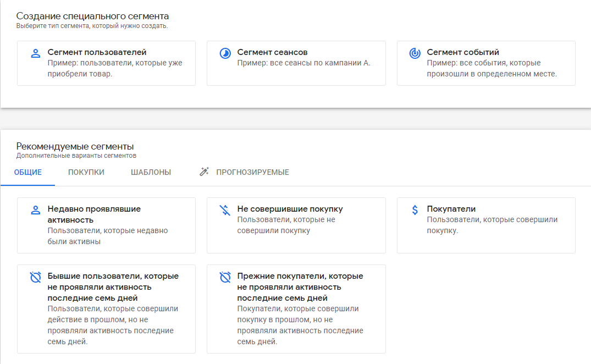Click the person icon for Недавно проявлявшие активность
Viewport: 591px width, 364px height.
tap(35, 210)
